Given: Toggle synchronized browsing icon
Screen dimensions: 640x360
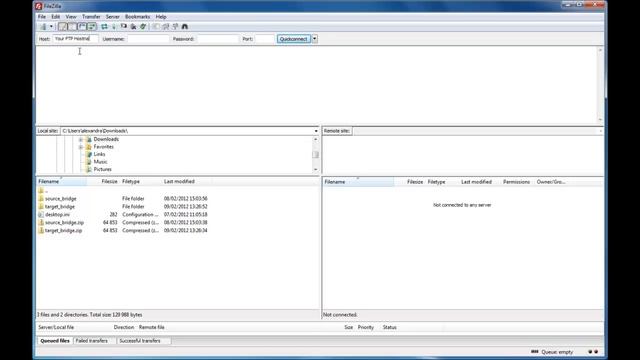Looking at the screenshot, I should pos(176,27).
